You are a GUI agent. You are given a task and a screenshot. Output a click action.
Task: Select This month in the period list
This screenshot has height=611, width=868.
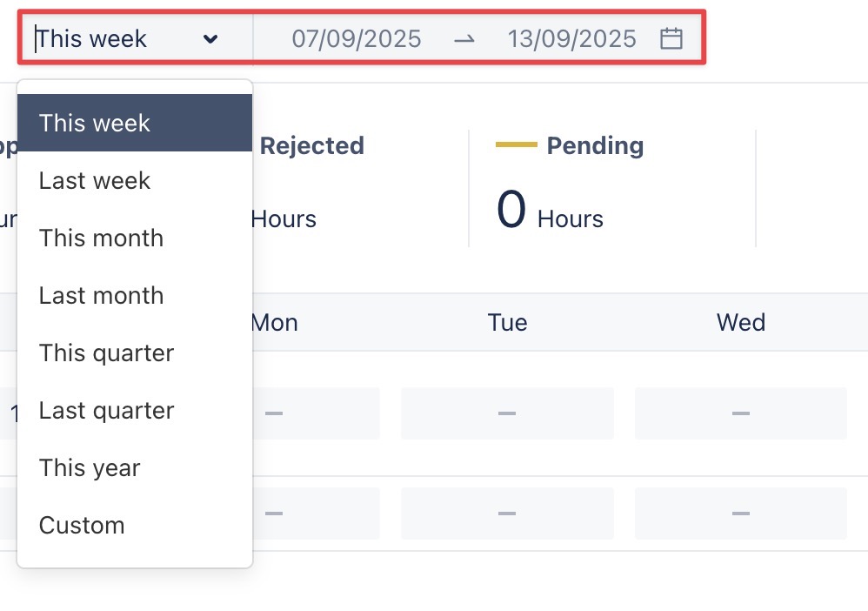pos(101,238)
